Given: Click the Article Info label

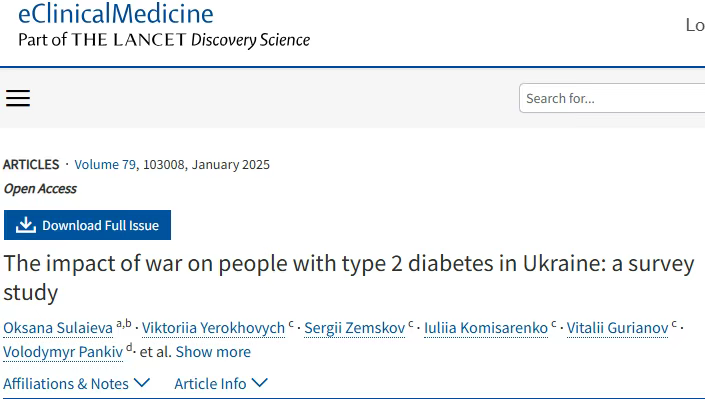Looking at the screenshot, I should pyautogui.click(x=210, y=384).
